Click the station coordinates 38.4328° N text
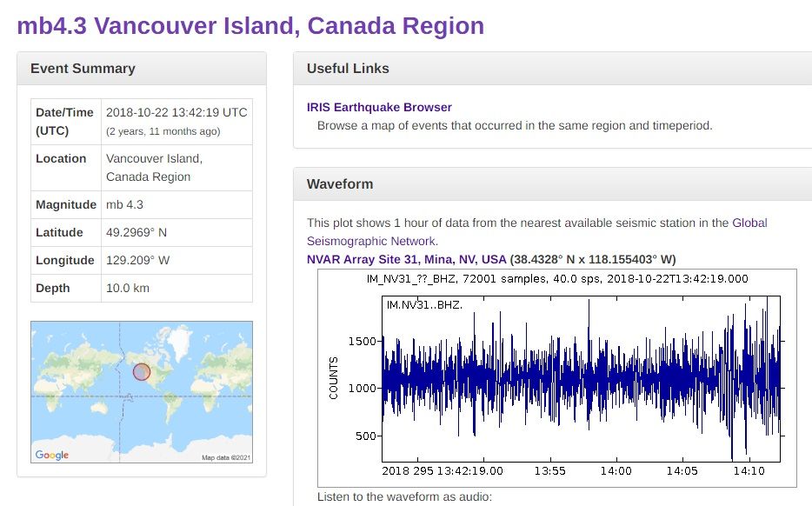The image size is (812, 506). (x=593, y=259)
